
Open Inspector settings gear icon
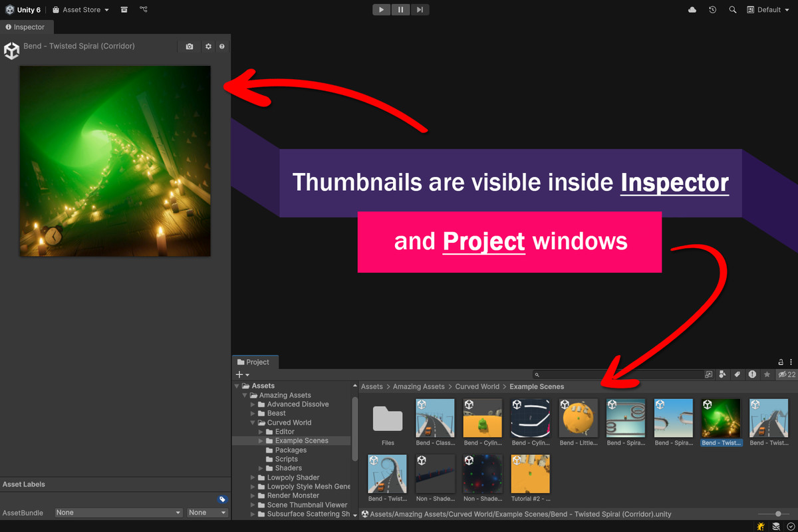[x=208, y=47]
